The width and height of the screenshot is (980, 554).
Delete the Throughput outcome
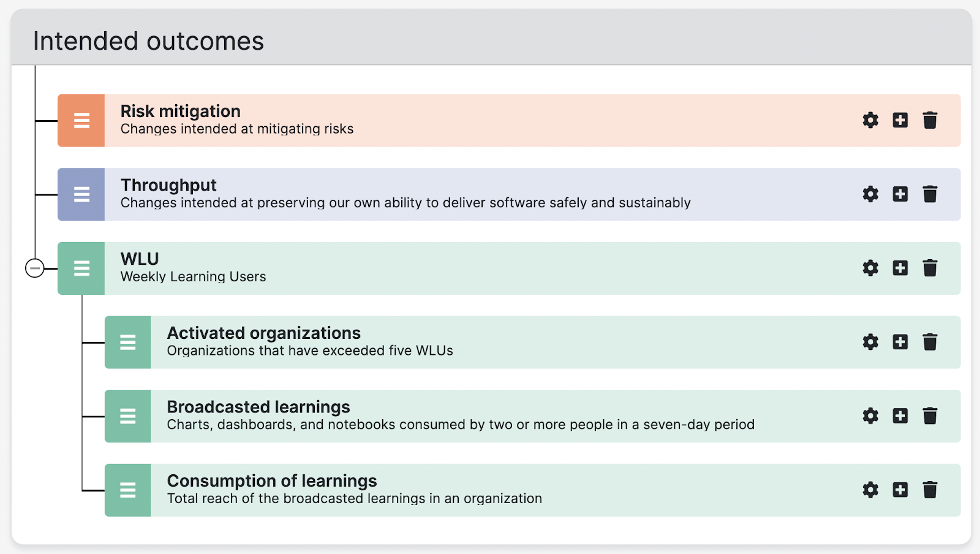930,194
